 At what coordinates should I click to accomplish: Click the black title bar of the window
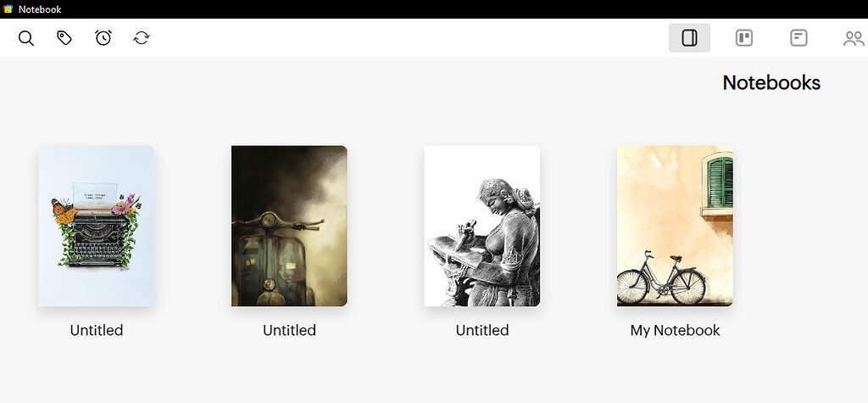434,9
